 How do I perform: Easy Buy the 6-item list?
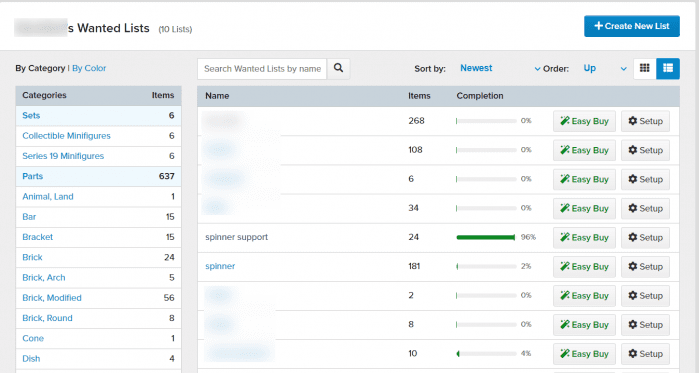pyautogui.click(x=584, y=179)
